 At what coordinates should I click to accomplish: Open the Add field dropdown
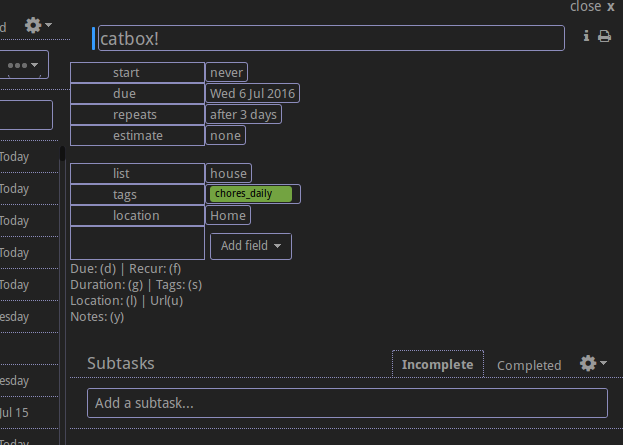coord(251,246)
